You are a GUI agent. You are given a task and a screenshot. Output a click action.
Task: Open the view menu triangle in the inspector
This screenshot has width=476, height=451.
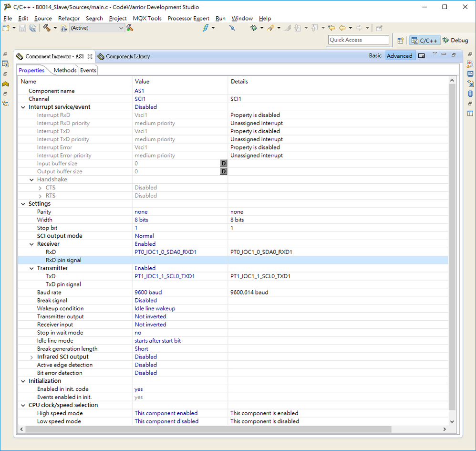(x=435, y=53)
